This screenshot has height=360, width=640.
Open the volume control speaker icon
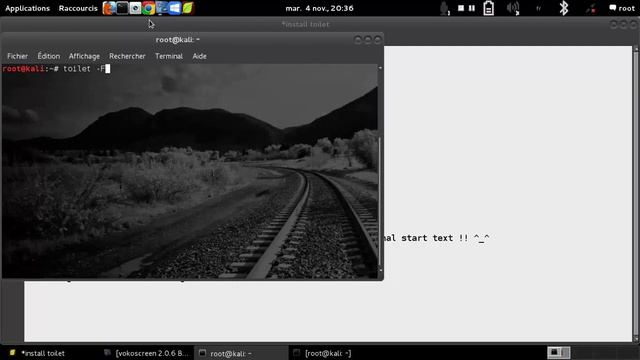(x=513, y=8)
